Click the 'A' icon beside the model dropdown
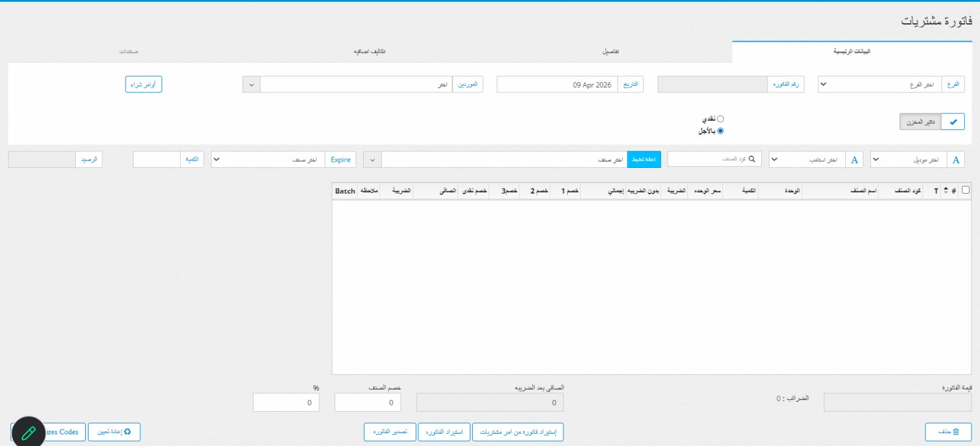Viewport: 980px width, 446px height. tap(956, 160)
